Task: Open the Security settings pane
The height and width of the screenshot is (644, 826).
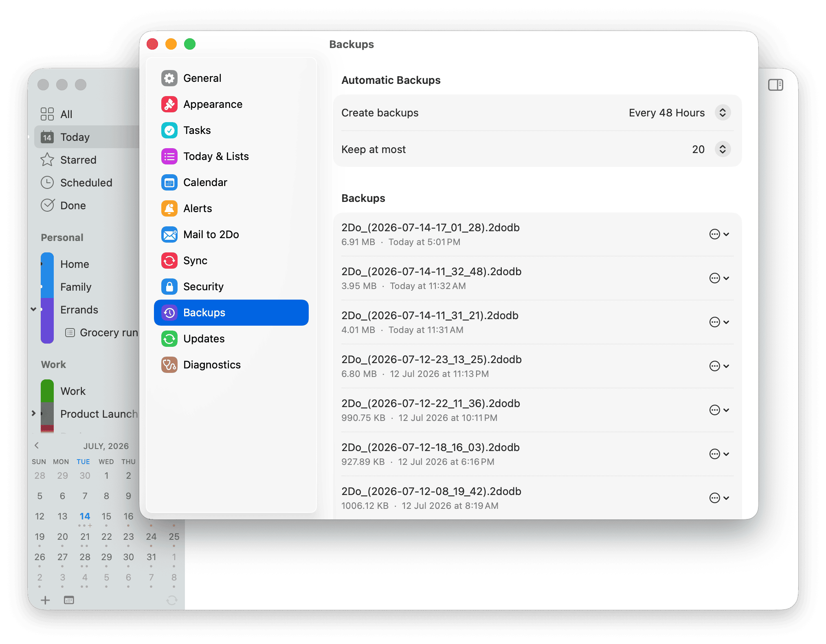Action: [231, 287]
